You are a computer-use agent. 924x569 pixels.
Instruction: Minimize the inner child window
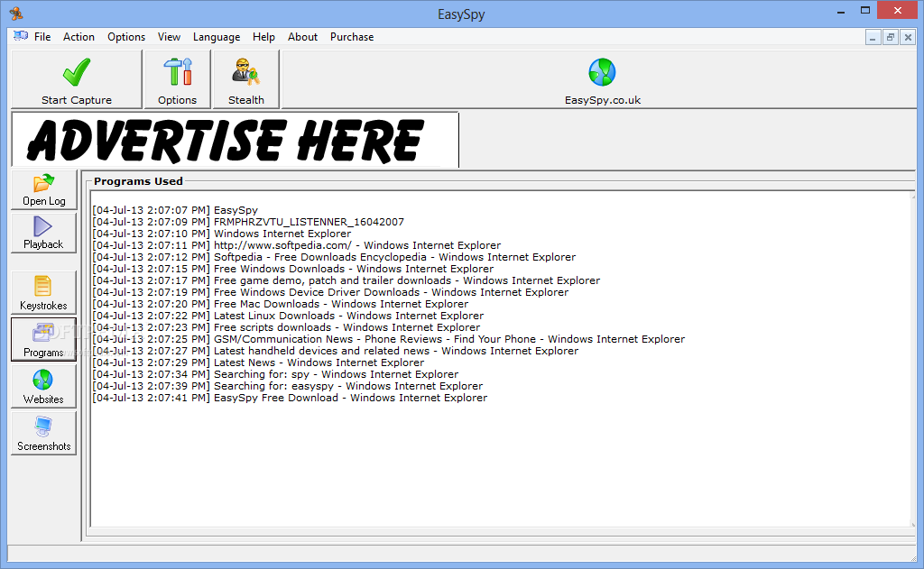pos(873,38)
